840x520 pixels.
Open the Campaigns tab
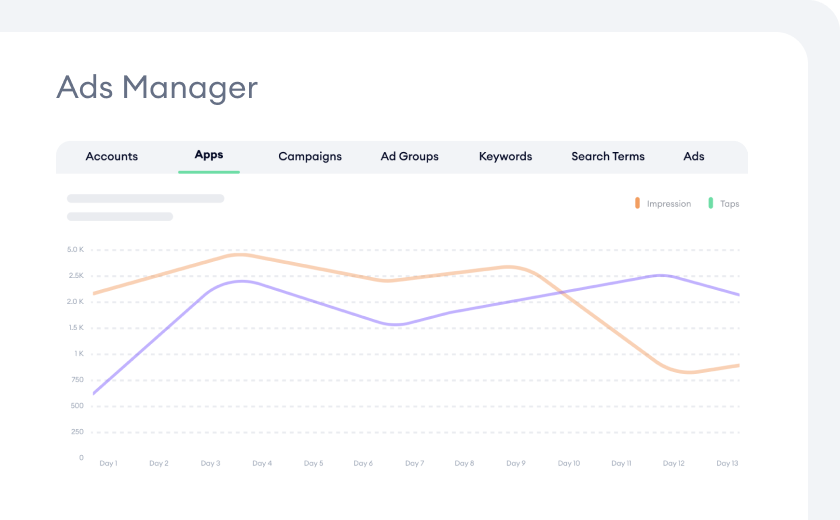(310, 156)
